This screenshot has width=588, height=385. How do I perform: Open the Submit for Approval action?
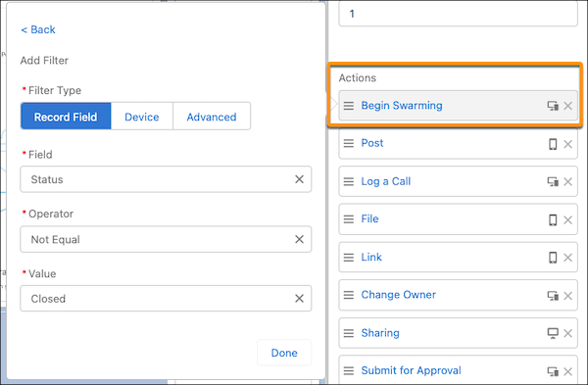tap(411, 370)
